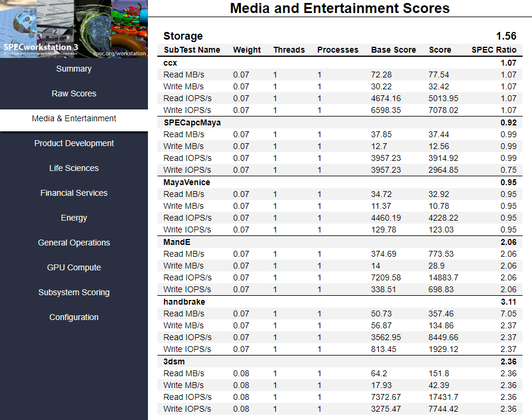Click SPECapcMaya score 3914.92

tap(443, 158)
